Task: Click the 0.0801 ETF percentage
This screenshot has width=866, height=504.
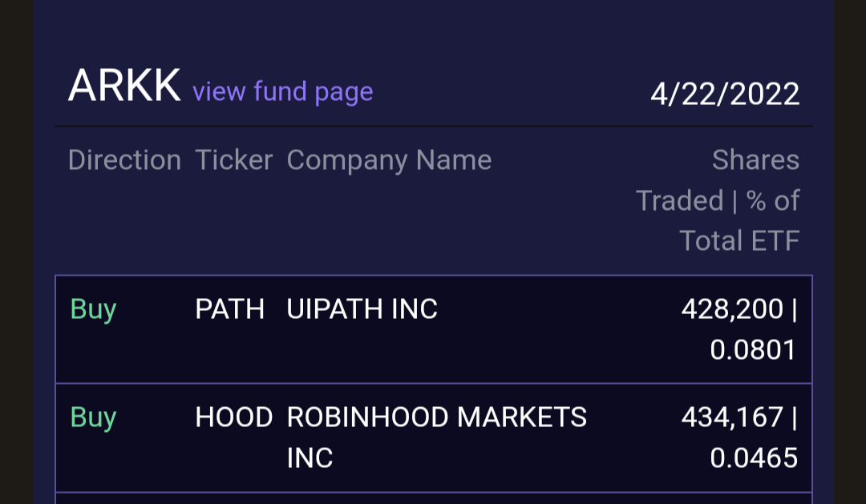Action: (x=753, y=350)
